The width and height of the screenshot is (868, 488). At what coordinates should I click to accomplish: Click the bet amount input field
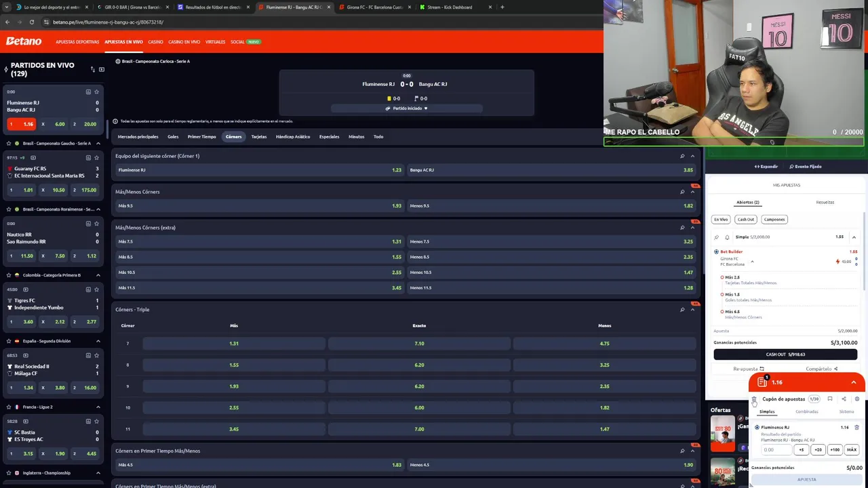(x=775, y=450)
